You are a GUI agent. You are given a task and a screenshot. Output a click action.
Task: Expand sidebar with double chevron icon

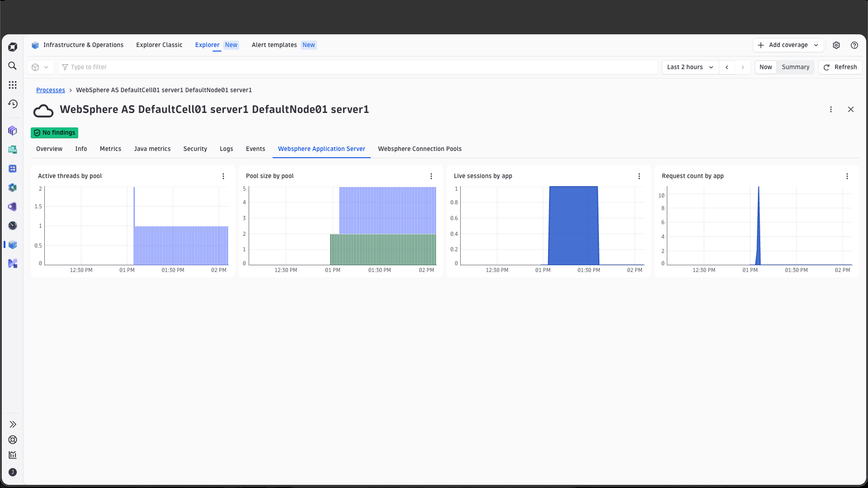coord(13,424)
